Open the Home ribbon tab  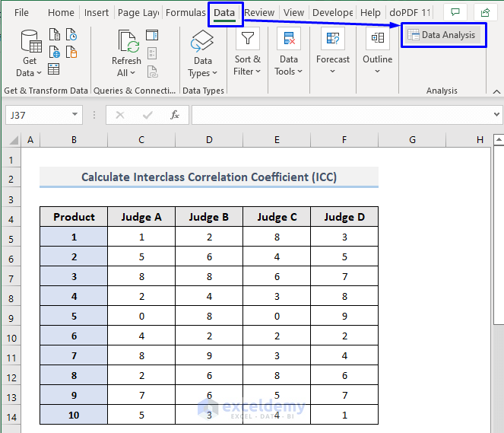coord(61,13)
